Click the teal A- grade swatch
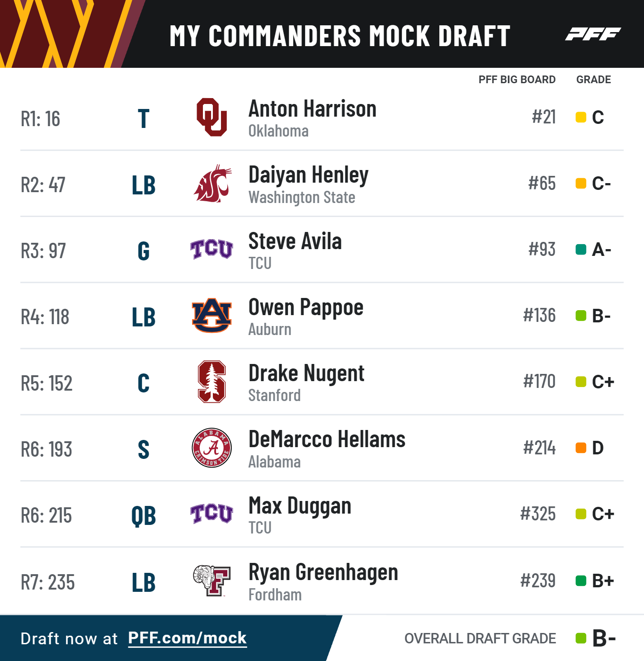 581,249
